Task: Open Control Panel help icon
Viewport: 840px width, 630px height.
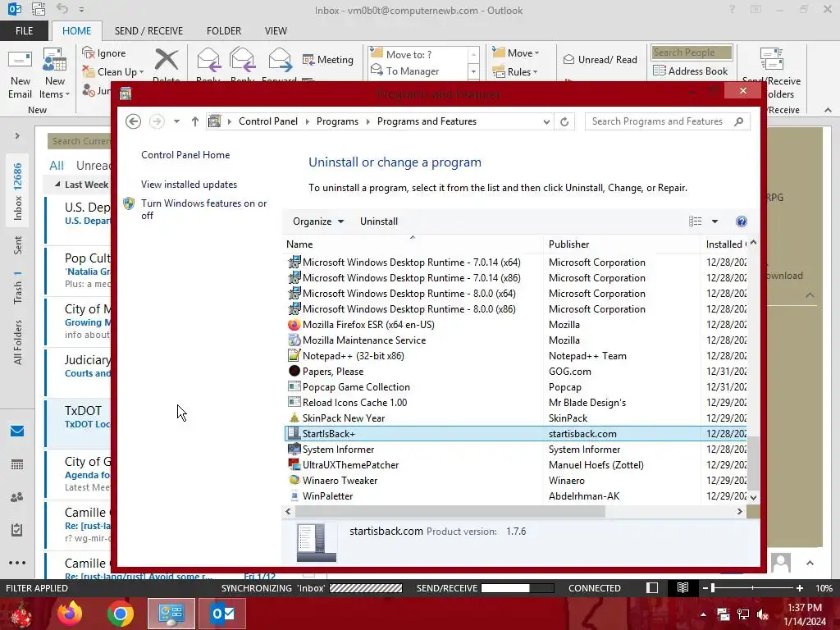Action: point(742,221)
